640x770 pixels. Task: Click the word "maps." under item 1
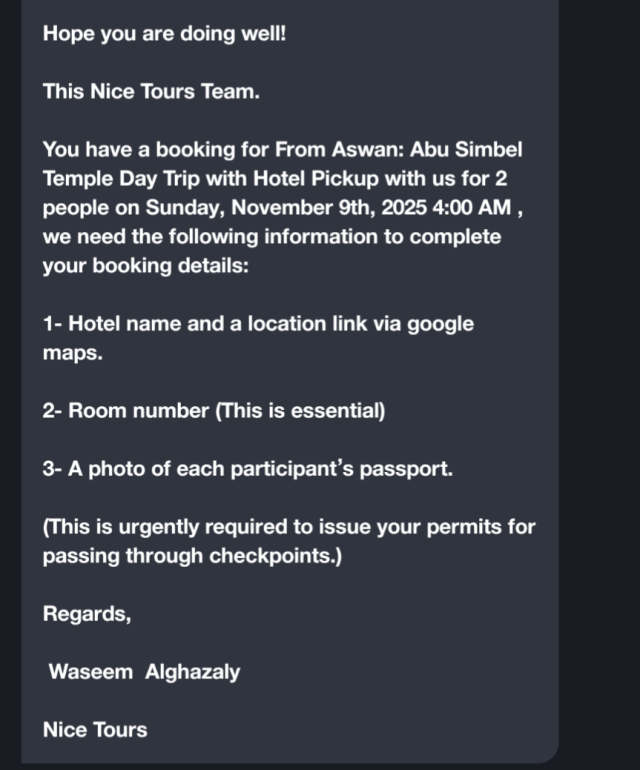(x=72, y=353)
